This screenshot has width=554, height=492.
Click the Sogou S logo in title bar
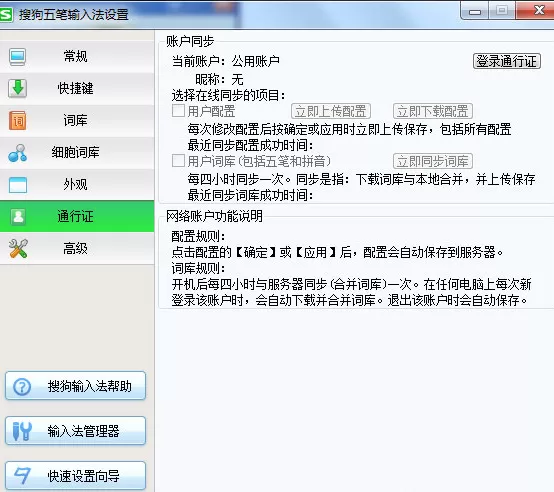coord(6,14)
